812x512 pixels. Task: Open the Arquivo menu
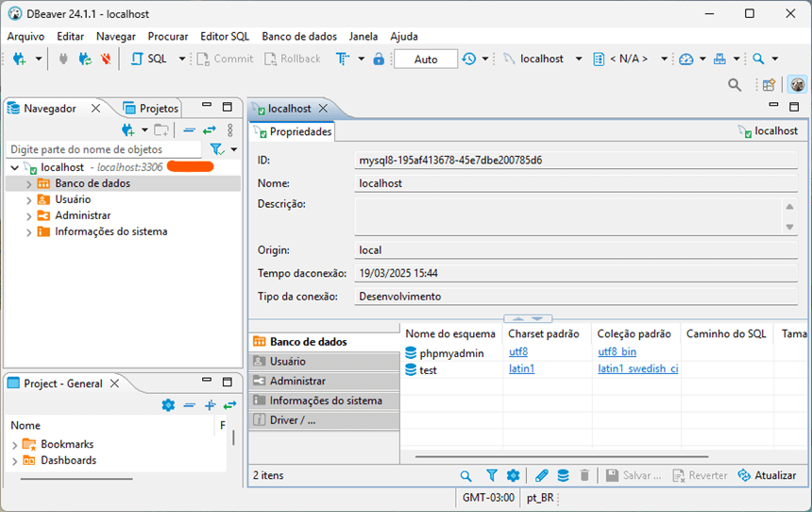[25, 36]
